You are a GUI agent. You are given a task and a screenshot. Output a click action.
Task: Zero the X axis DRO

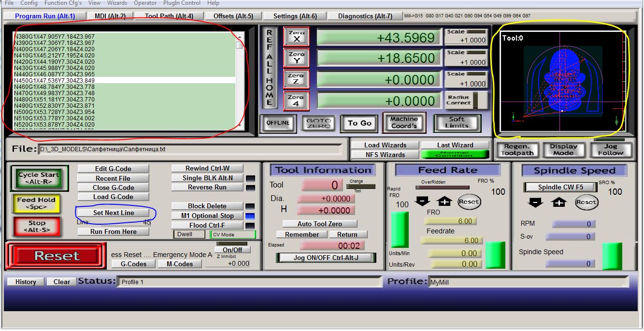point(296,37)
